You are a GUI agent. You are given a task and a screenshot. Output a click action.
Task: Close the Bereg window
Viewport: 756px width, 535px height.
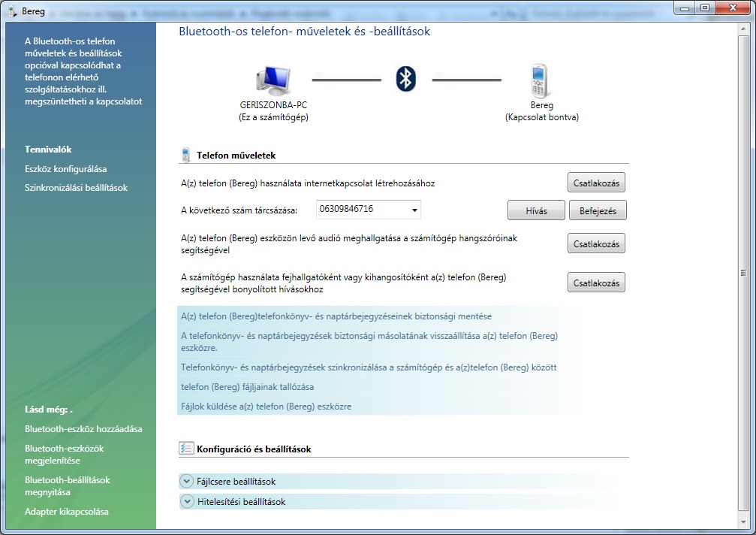[x=733, y=8]
